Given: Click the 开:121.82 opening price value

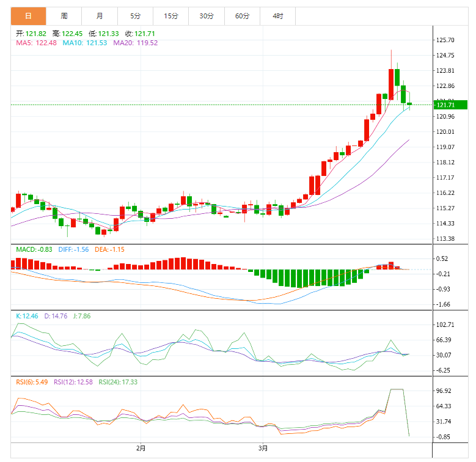Looking at the screenshot, I should [x=31, y=34].
